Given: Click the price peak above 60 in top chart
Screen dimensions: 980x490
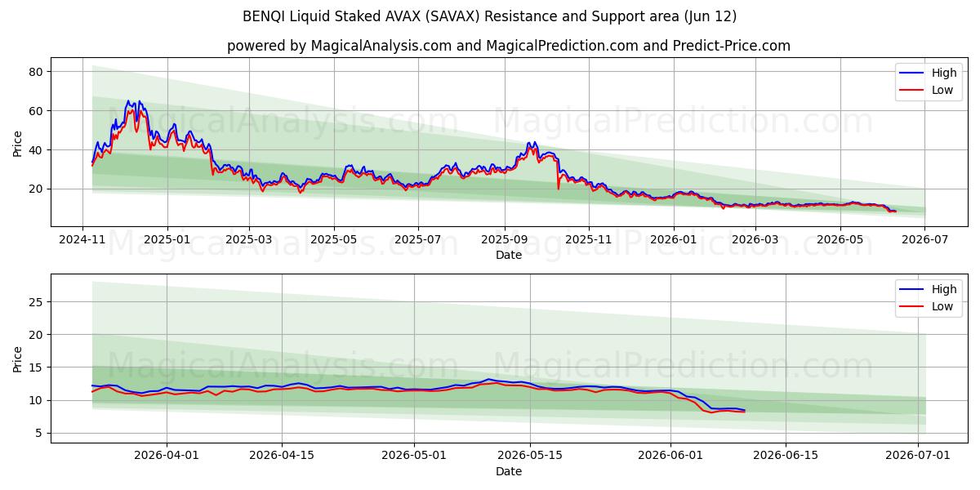Looking at the screenshot, I should 128,102.
